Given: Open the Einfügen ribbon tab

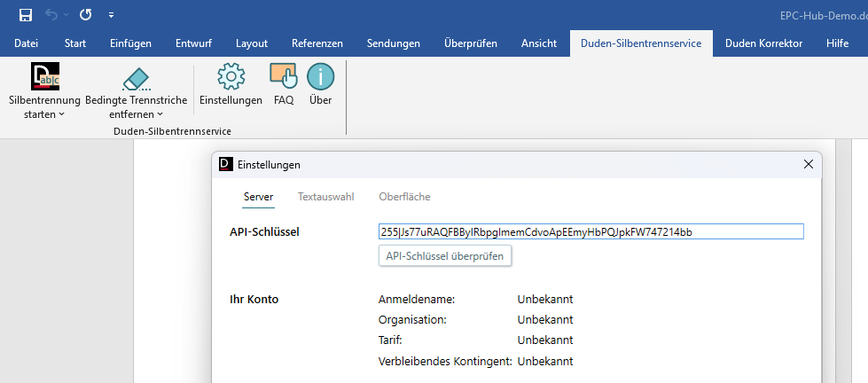Looking at the screenshot, I should coord(130,43).
